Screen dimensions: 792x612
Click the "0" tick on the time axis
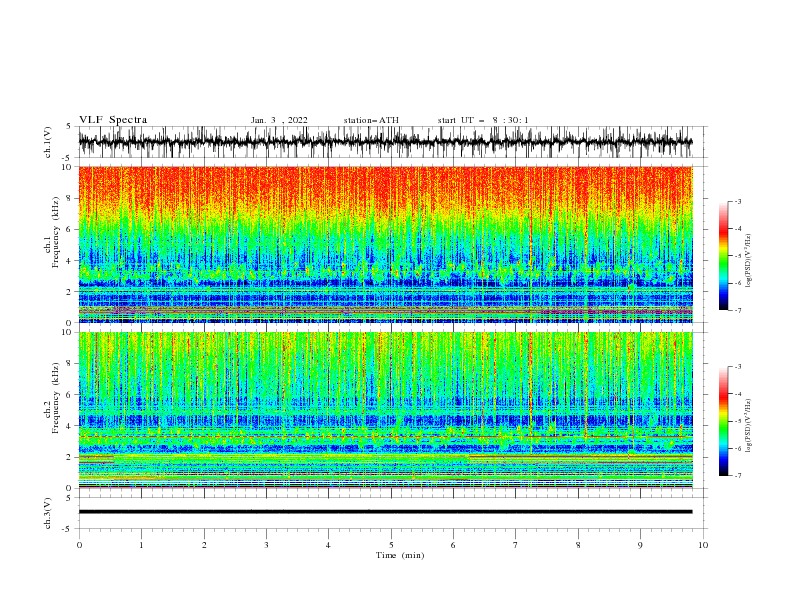(x=79, y=545)
